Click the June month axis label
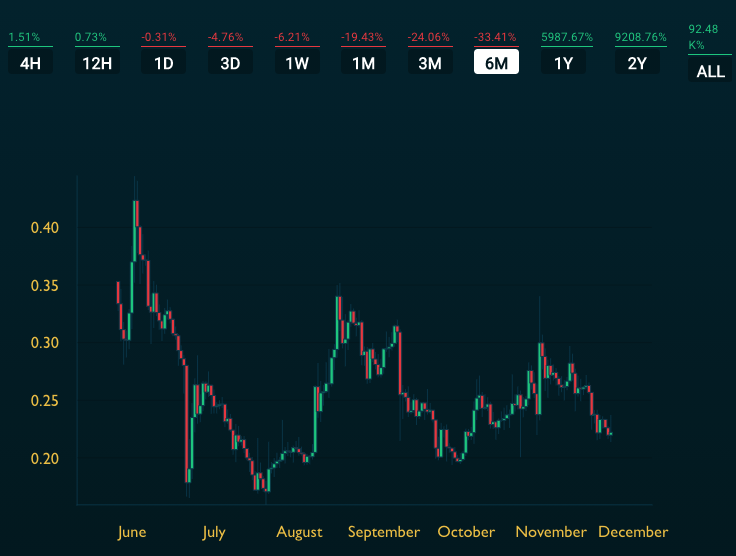Viewport: 736px width, 556px height. [x=132, y=532]
